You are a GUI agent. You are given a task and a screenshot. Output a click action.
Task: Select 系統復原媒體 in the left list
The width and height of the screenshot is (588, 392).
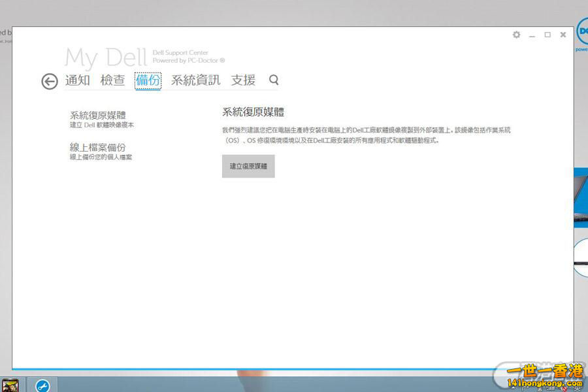pyautogui.click(x=98, y=116)
